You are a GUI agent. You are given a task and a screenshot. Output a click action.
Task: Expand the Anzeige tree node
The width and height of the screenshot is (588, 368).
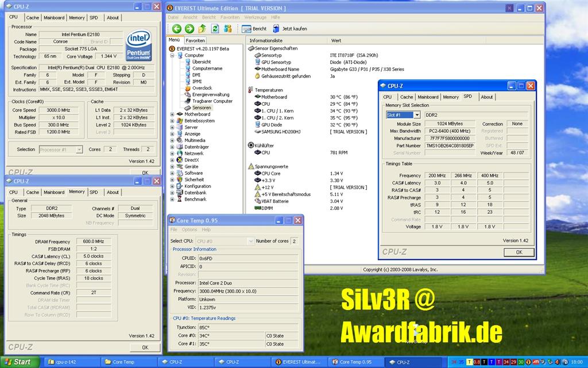point(172,134)
